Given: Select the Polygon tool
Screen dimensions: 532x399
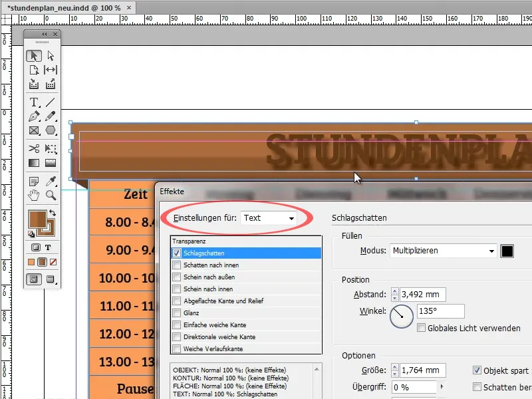Looking at the screenshot, I should coord(51,130).
